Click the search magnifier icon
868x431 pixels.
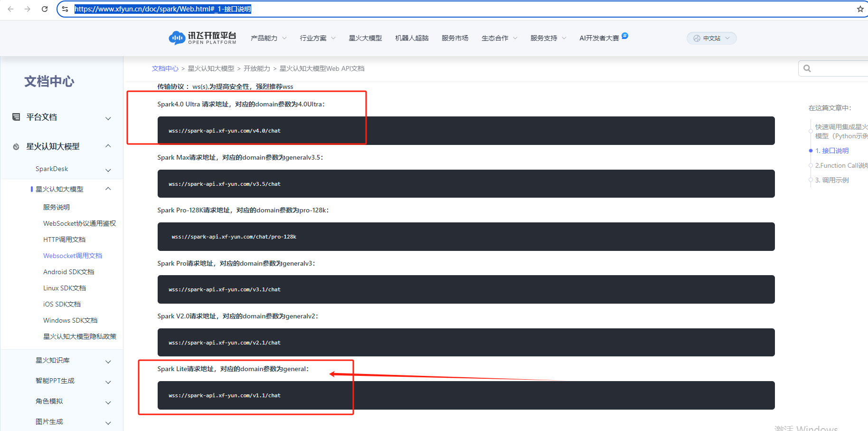tap(807, 68)
